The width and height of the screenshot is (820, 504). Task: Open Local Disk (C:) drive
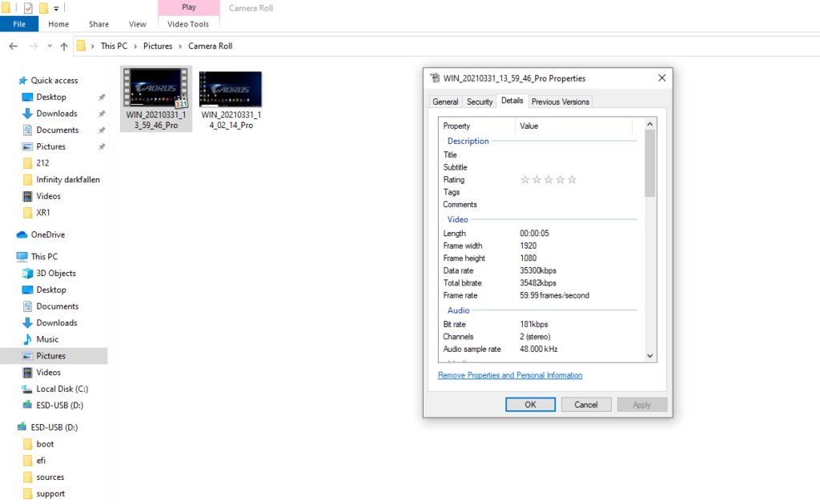62,389
